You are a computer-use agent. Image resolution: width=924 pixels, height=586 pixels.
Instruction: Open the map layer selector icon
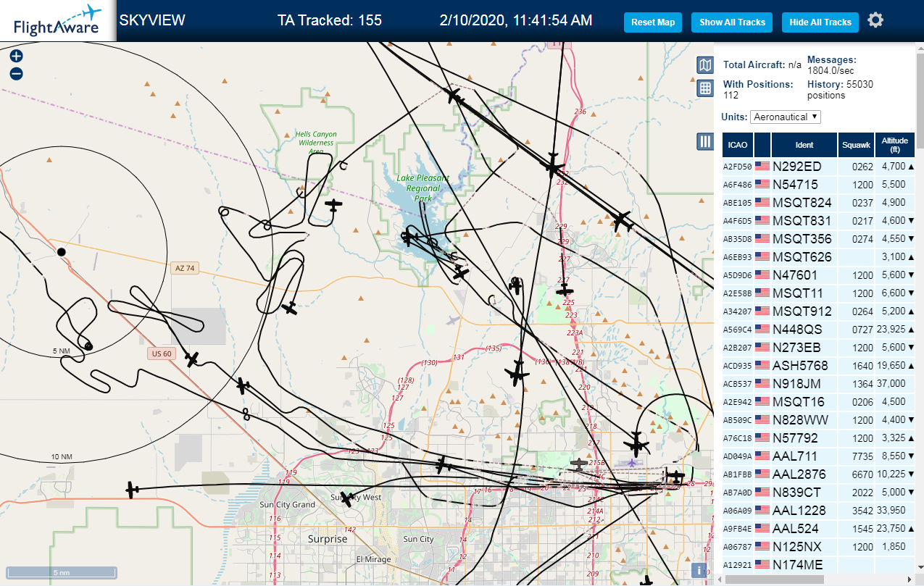coord(705,65)
